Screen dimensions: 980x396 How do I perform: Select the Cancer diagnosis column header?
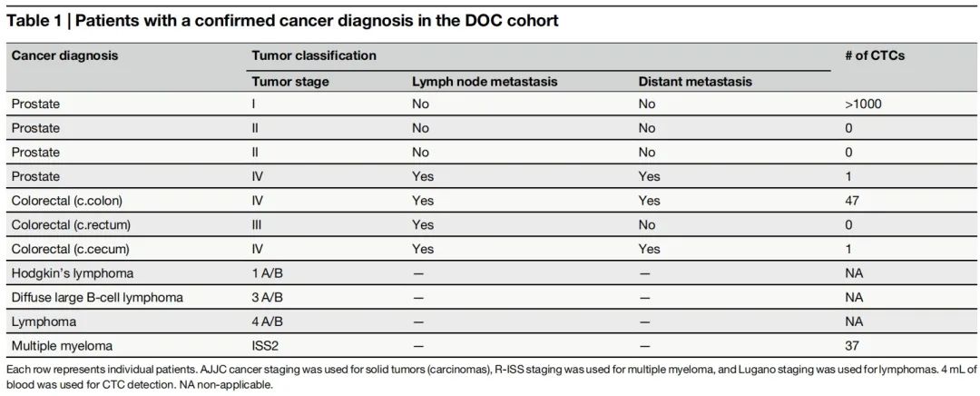[x=64, y=55]
